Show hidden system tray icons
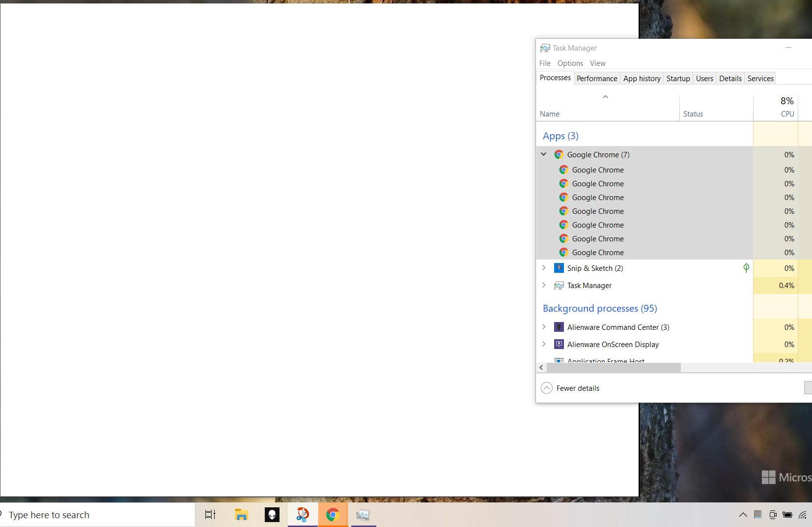Image resolution: width=812 pixels, height=527 pixels. [743, 515]
